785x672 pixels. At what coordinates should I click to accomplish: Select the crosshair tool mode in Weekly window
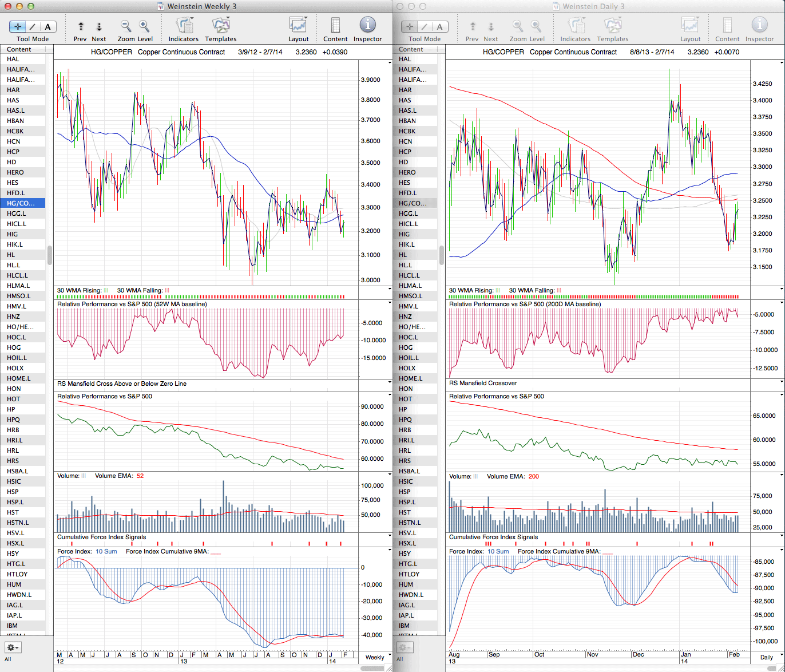[18, 26]
